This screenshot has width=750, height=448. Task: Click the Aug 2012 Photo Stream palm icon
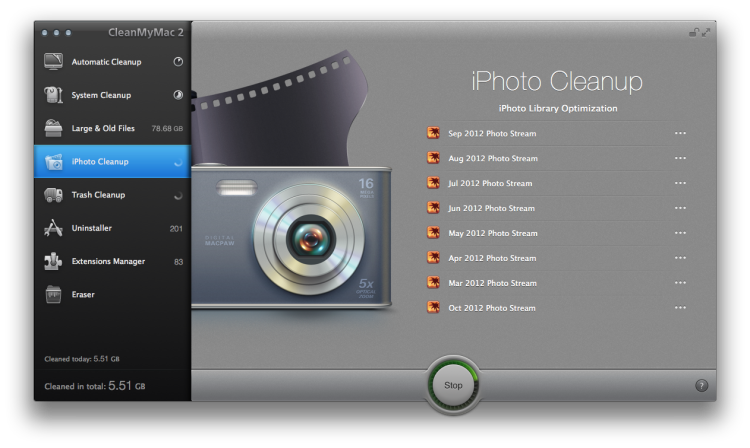pos(433,158)
